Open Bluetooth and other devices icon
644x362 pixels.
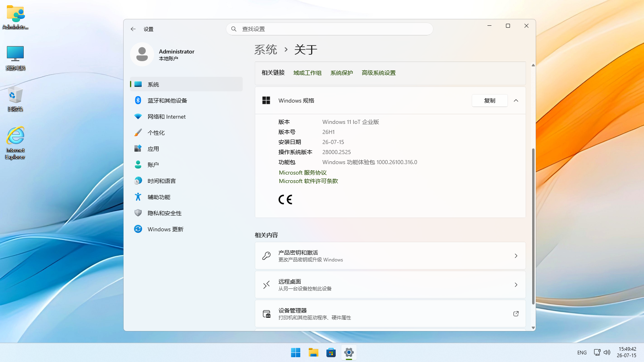point(138,100)
